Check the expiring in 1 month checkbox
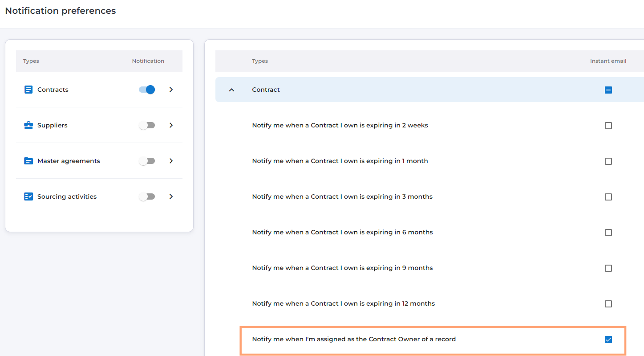Viewport: 644px width, 356px height. pos(608,161)
